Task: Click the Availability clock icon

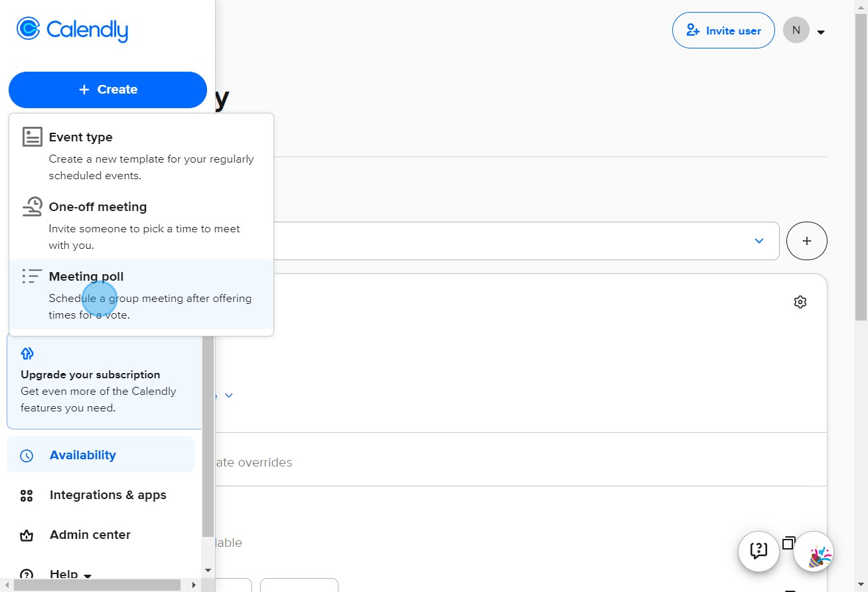Action: [27, 456]
